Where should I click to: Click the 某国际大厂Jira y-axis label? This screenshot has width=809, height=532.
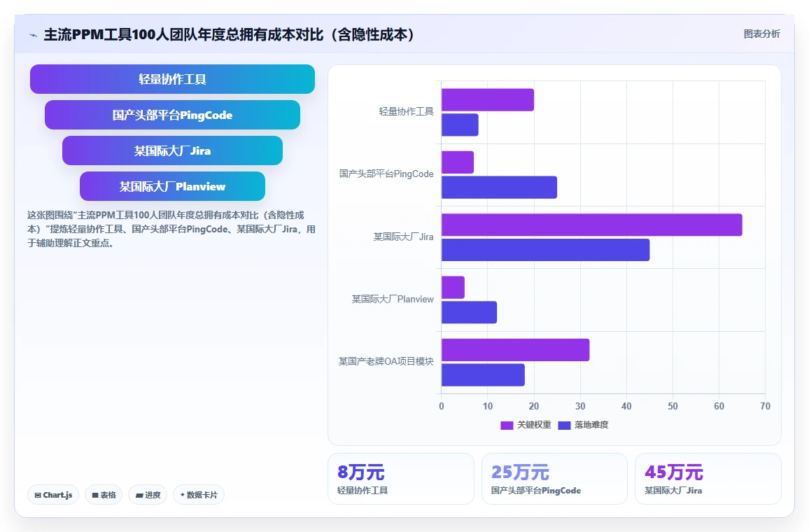pos(404,237)
